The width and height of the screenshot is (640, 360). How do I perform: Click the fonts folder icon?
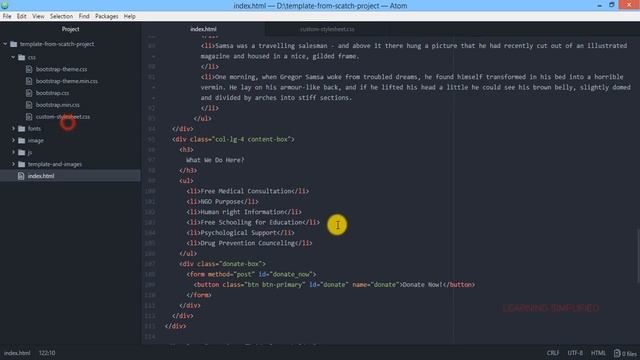pos(22,129)
